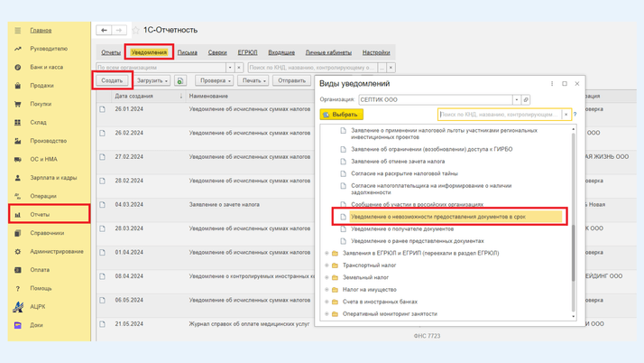Click the search field in Виды уведомлений dialog
This screenshot has height=363, width=644.
pyautogui.click(x=501, y=115)
